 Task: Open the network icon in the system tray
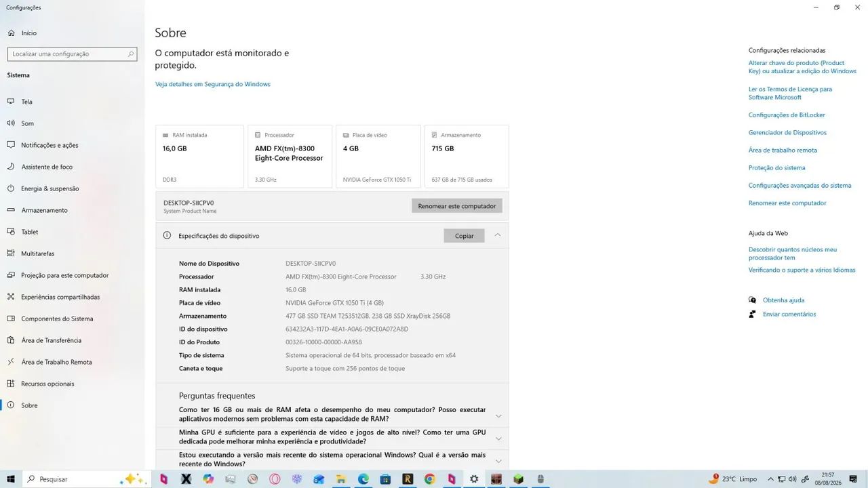tap(783, 479)
